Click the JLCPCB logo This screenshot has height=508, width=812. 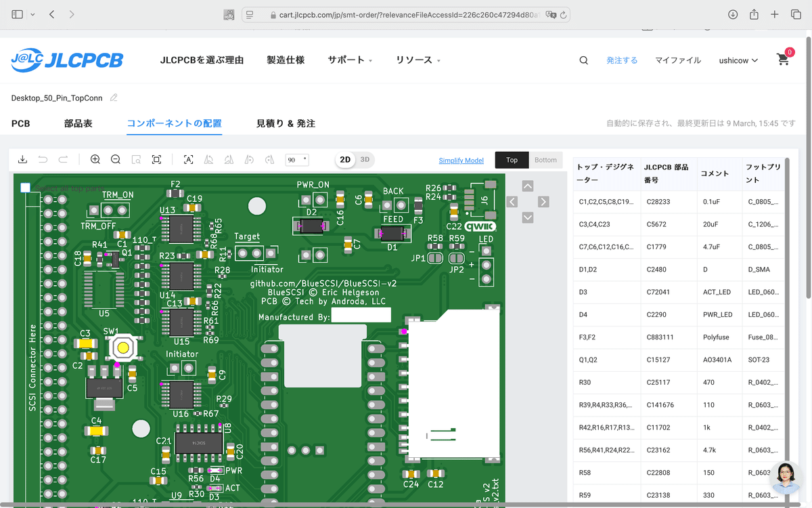(67, 60)
